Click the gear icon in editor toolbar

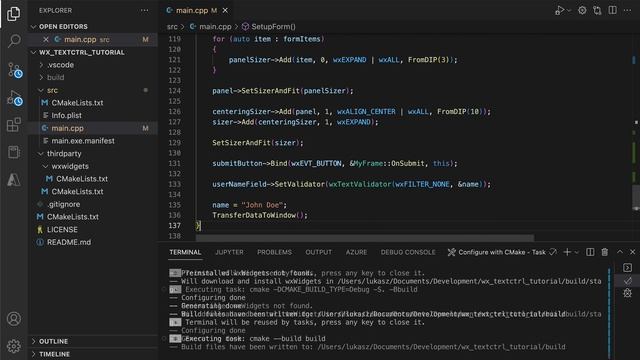coord(582,11)
